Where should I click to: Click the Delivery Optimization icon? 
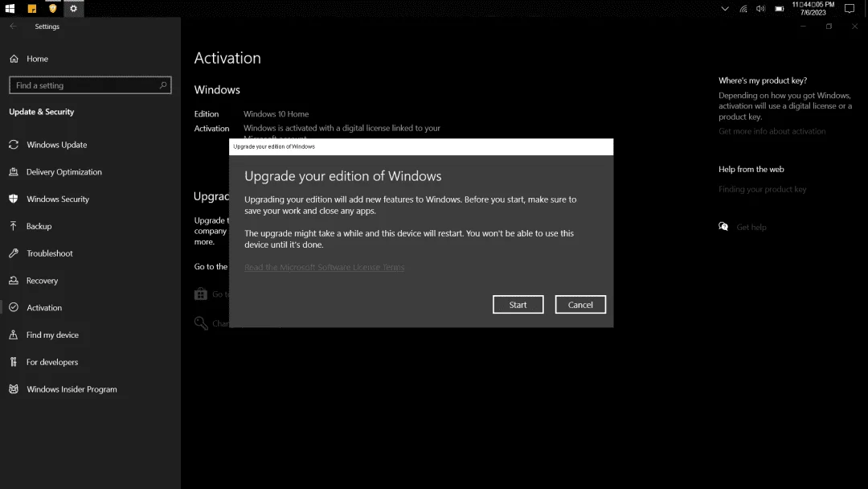pos(14,171)
